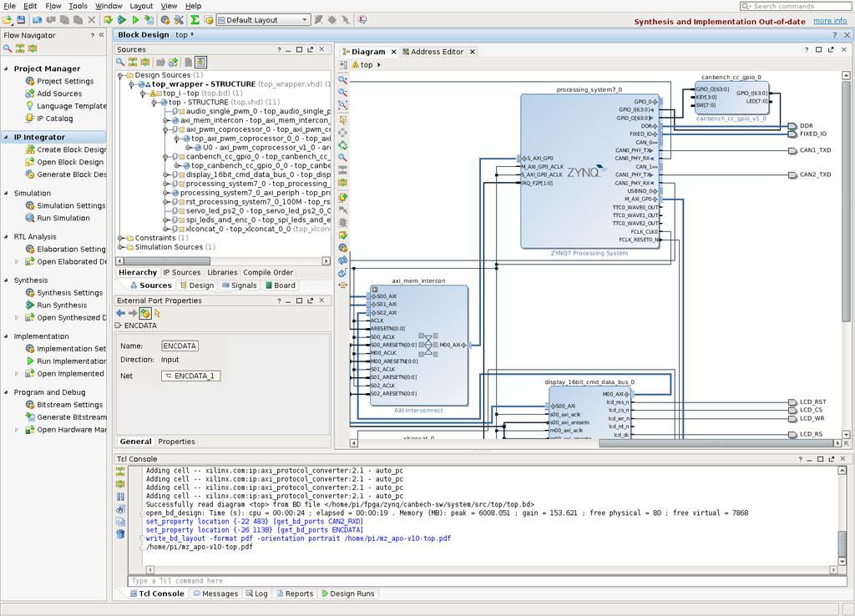Hide the Flow Navigator with the double chevron

coord(101,35)
